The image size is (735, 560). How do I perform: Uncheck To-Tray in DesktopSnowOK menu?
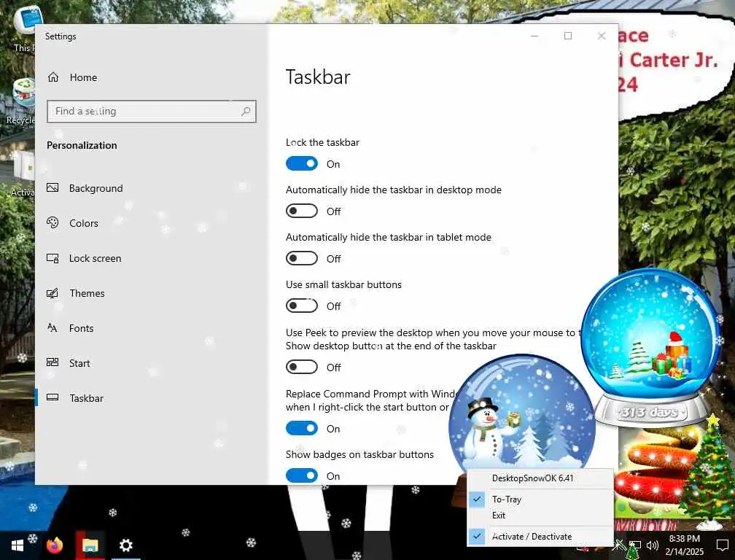[x=540, y=499]
